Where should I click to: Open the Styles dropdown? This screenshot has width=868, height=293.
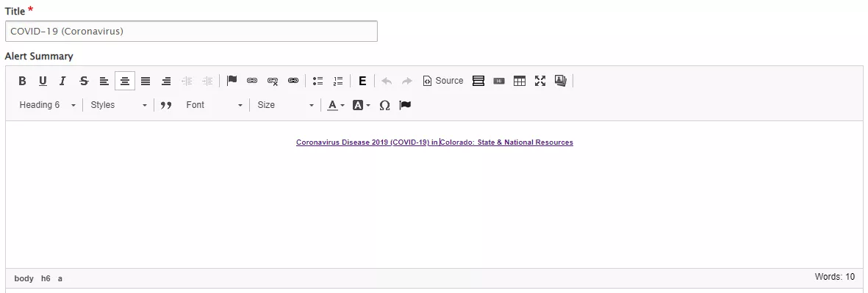[x=118, y=105]
